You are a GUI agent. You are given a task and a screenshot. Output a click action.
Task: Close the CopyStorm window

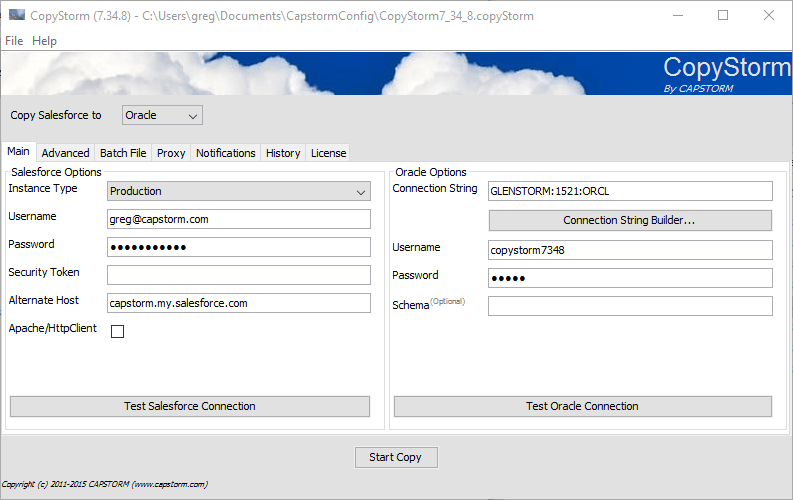(769, 16)
